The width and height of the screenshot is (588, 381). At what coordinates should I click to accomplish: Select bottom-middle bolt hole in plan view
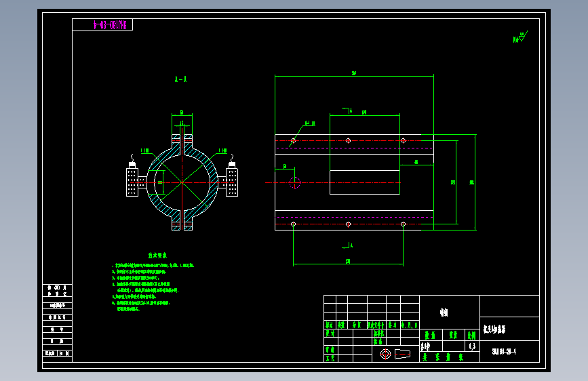point(348,224)
